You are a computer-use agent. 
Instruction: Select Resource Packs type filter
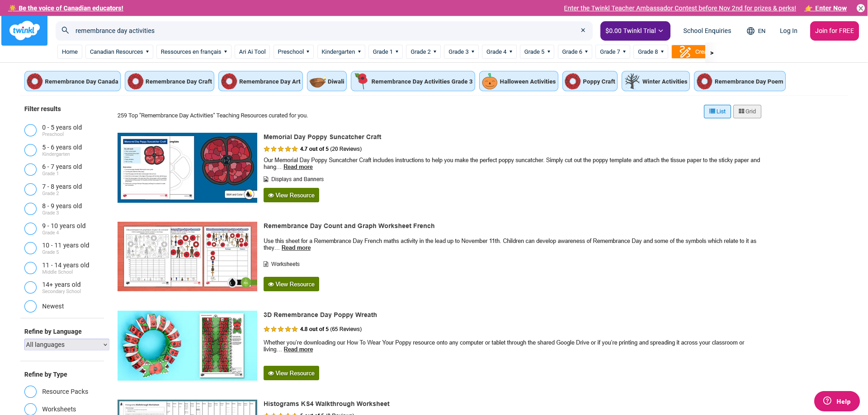pyautogui.click(x=30, y=392)
